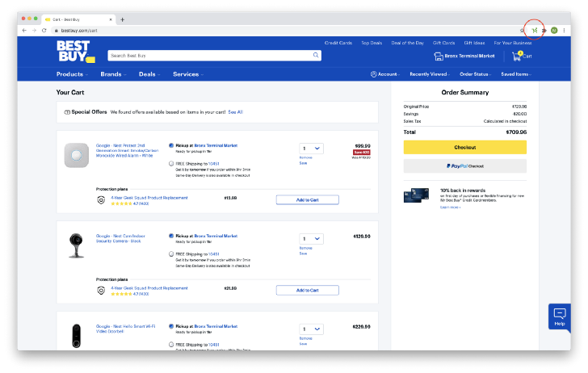Open Gift Cards in header
The width and height of the screenshot is (588, 373).
[443, 43]
